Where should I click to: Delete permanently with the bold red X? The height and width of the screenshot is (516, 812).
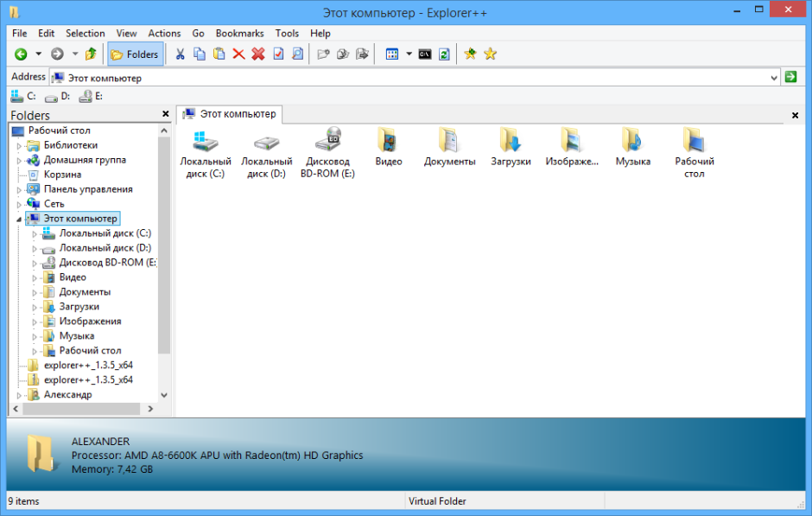258,54
